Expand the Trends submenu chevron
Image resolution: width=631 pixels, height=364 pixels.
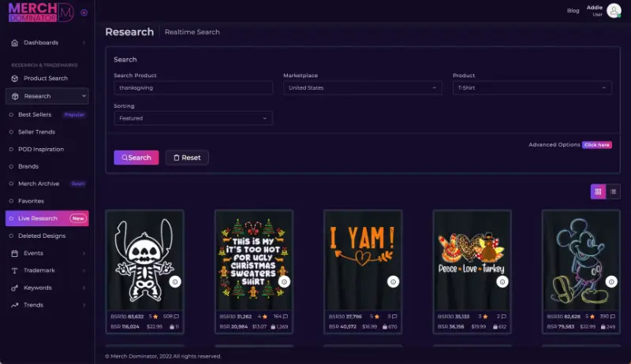click(x=84, y=305)
